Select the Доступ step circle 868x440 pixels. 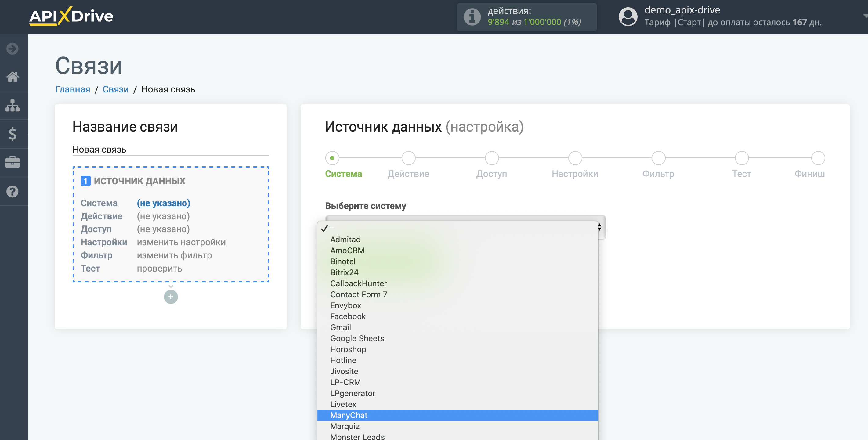pos(492,158)
